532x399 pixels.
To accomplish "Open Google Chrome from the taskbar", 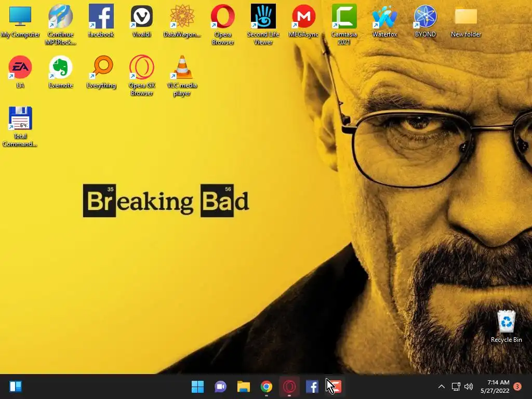I will tap(267, 387).
